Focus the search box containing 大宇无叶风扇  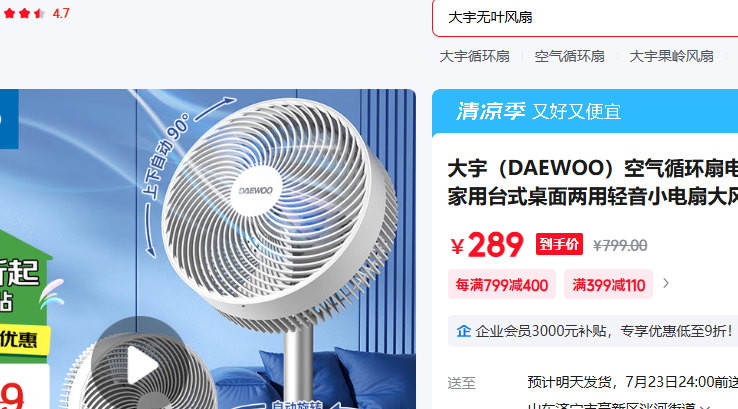pos(585,18)
